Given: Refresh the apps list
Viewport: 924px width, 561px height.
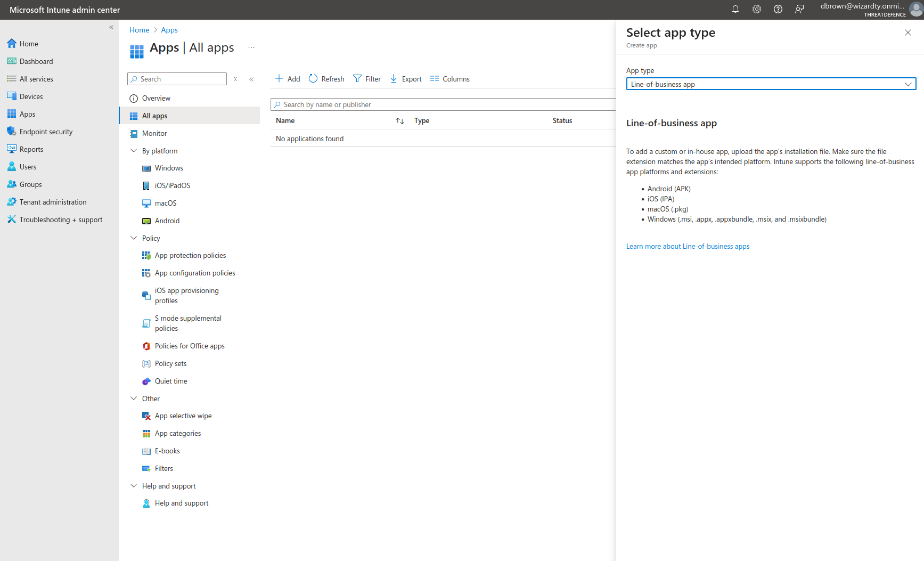Looking at the screenshot, I should (326, 79).
